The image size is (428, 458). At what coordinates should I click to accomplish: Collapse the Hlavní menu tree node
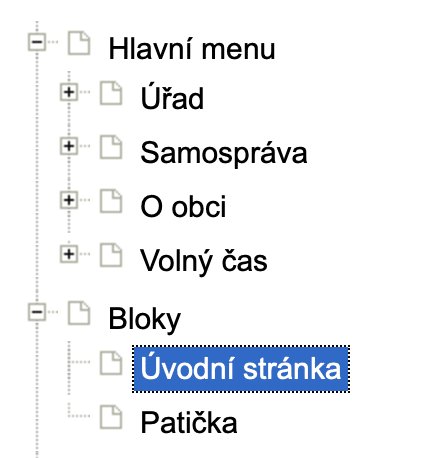click(x=37, y=42)
